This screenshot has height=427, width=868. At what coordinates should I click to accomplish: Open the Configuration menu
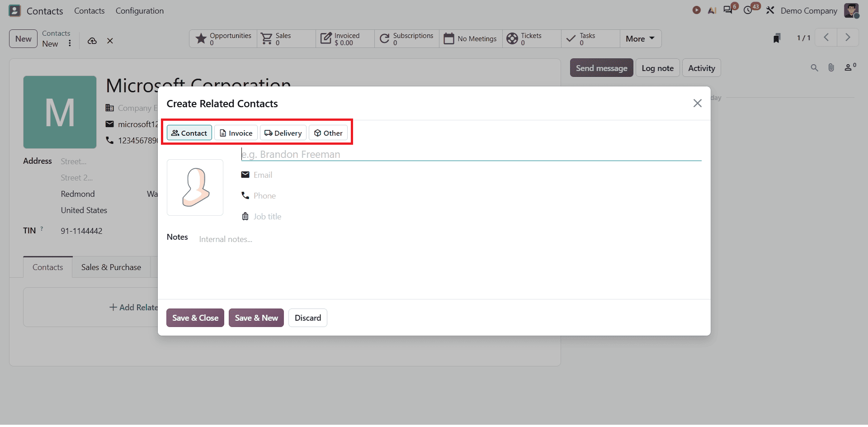pos(140,11)
